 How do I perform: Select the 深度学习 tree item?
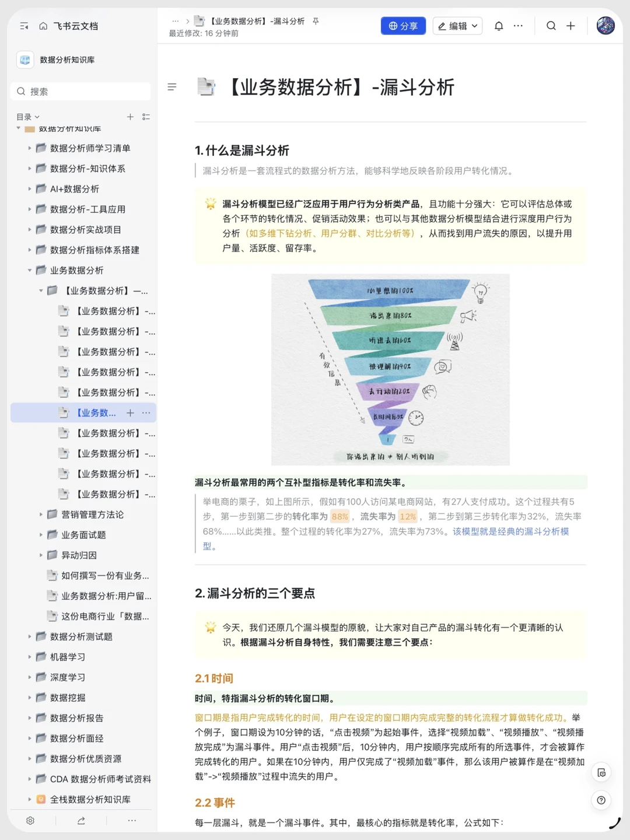tap(68, 677)
